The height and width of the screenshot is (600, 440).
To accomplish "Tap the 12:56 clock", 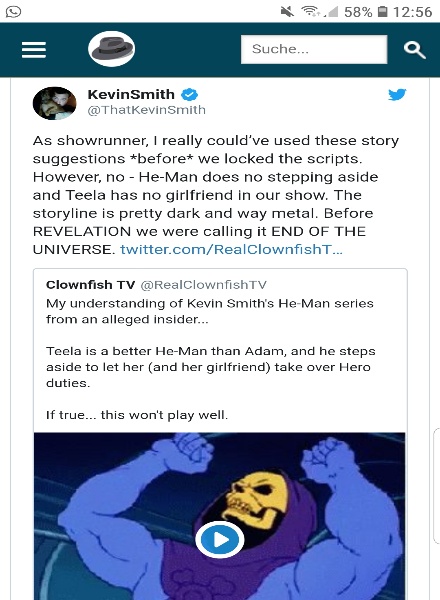I will tap(412, 12).
